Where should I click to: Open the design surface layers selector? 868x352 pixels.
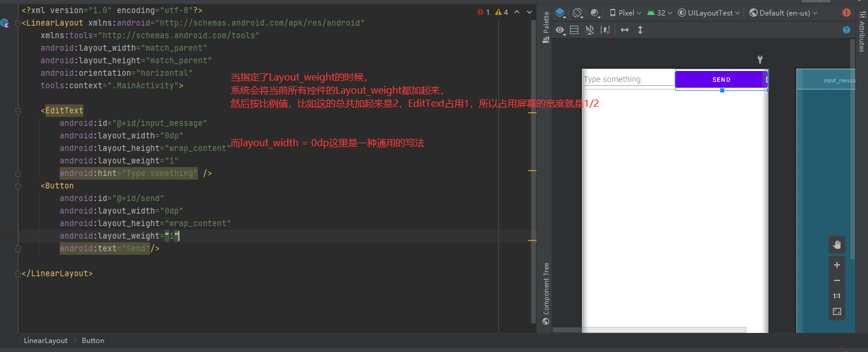pos(560,13)
